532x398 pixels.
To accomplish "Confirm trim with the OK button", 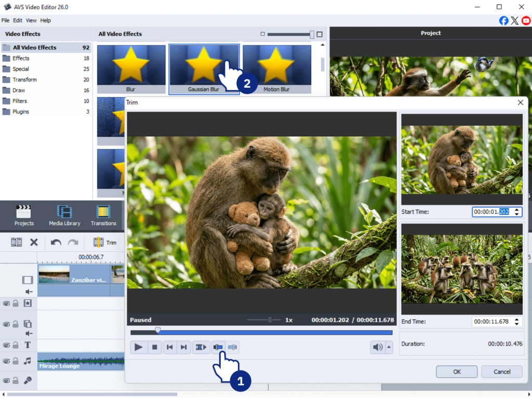I will click(456, 372).
